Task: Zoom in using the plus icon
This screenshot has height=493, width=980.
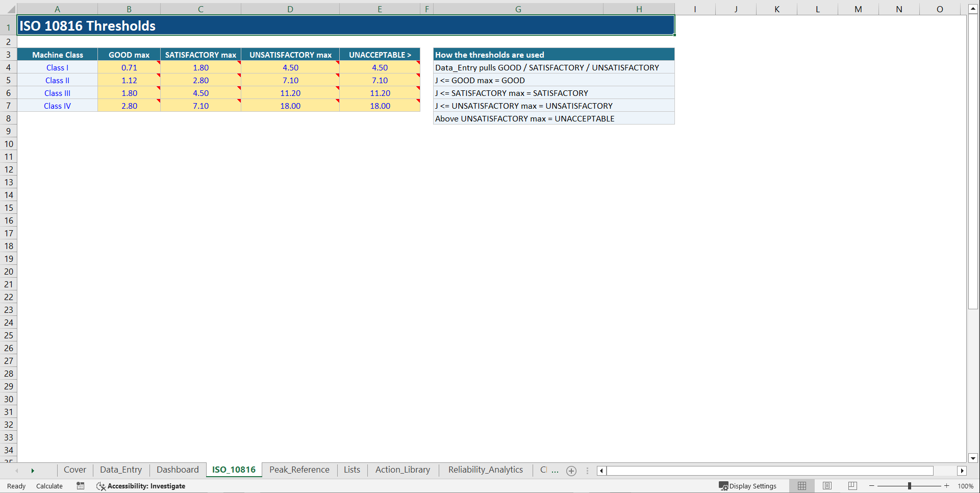Action: coord(948,486)
